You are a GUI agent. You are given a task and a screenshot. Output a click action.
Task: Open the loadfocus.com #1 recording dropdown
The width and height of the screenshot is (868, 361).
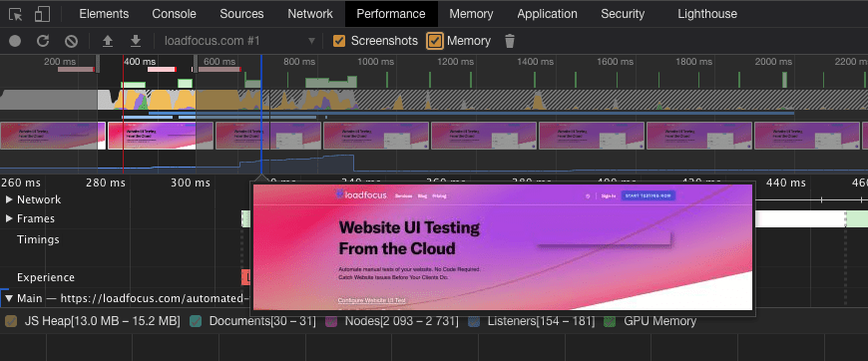coord(239,41)
